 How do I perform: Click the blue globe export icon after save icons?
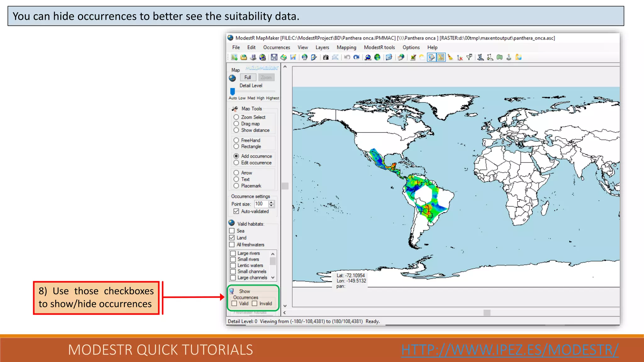point(304,57)
